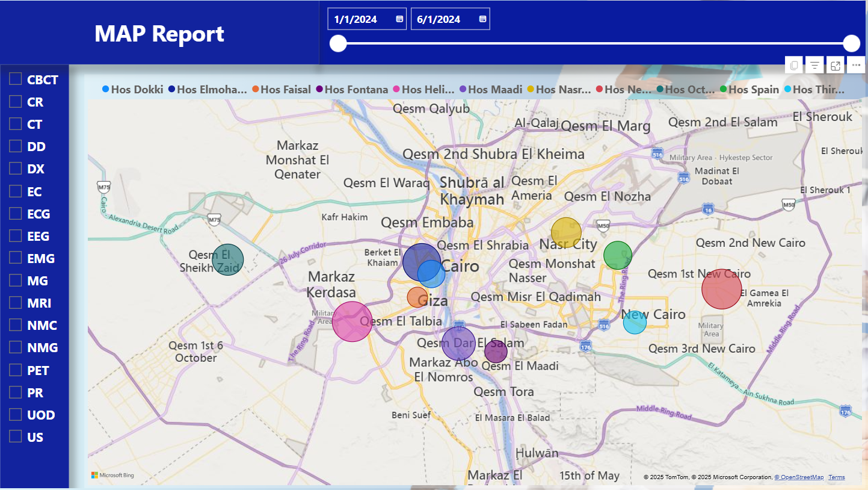
Task: Select the pink Hos Heli bubble on map
Action: 352,321
